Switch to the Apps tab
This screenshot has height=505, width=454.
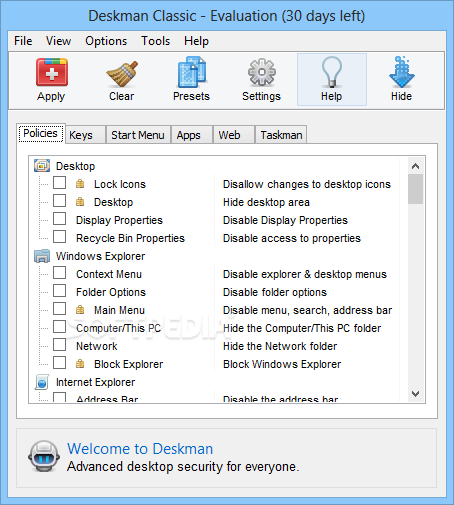click(x=191, y=135)
